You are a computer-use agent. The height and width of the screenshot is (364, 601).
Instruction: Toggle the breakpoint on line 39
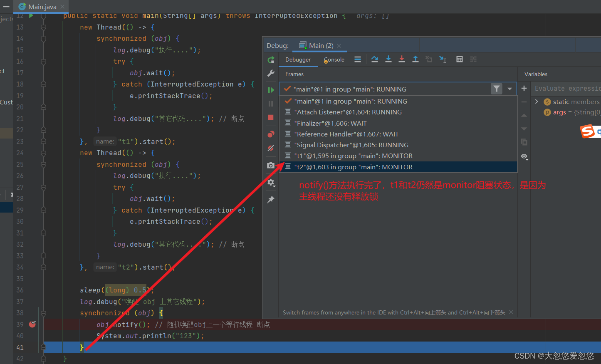coord(32,324)
